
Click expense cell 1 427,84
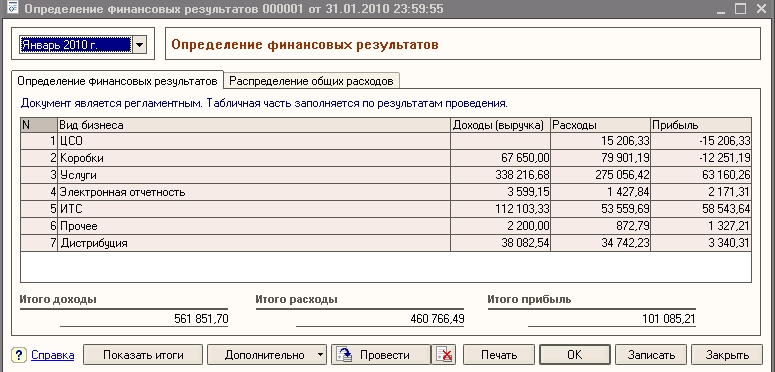point(601,192)
